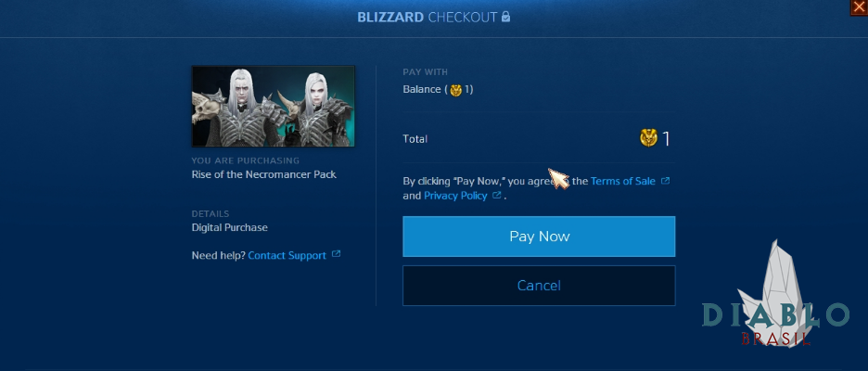Cancel the checkout purchase
This screenshot has width=868, height=371.
click(539, 285)
